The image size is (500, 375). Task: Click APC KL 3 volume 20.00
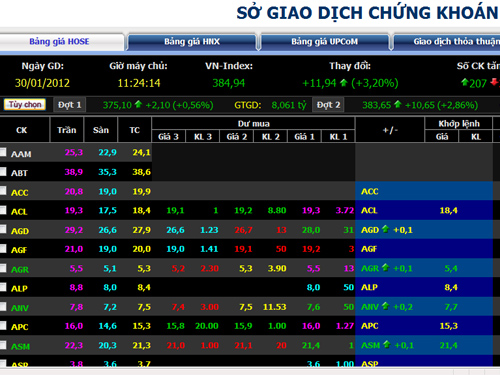[x=207, y=326]
